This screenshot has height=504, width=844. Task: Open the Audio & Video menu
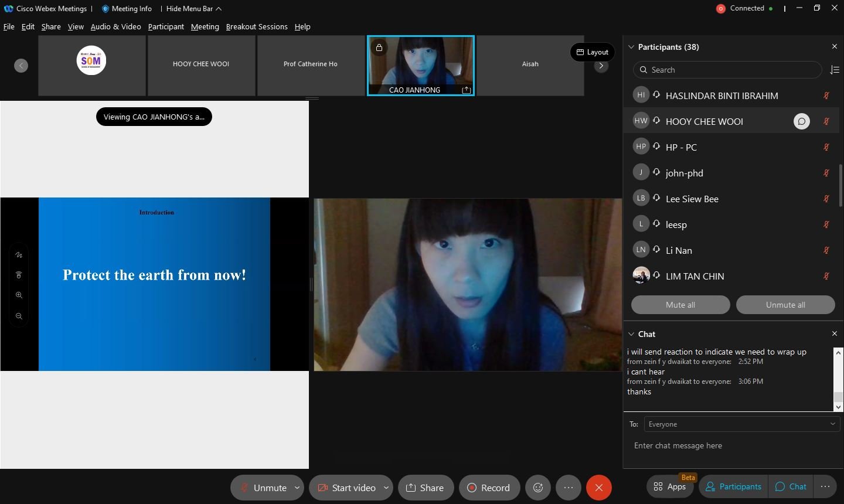click(x=115, y=26)
